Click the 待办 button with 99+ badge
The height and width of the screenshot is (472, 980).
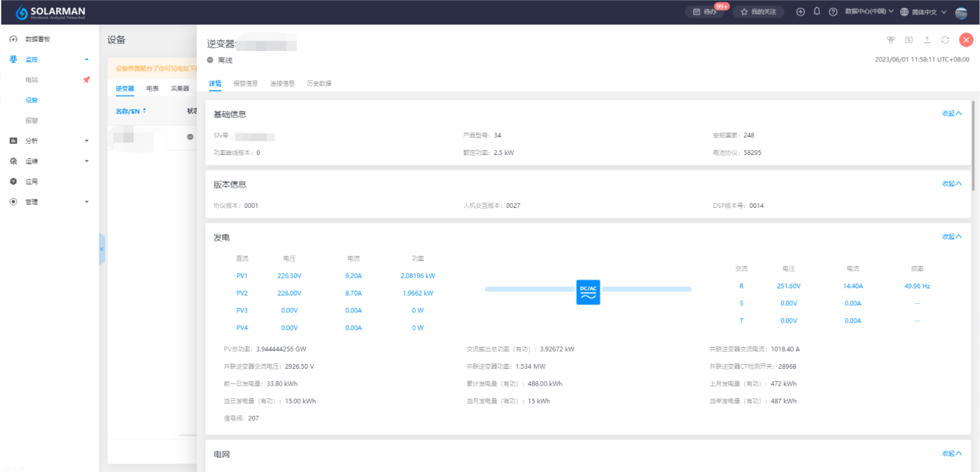709,12
